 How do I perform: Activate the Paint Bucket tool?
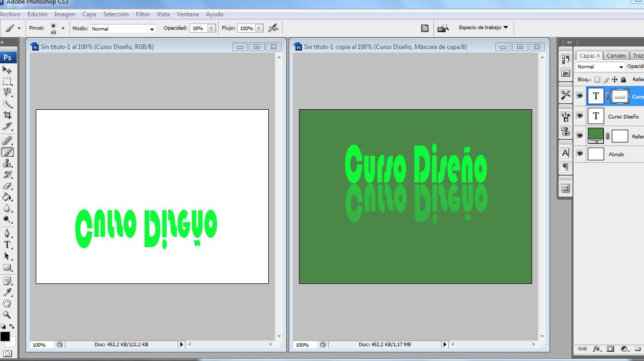point(7,197)
